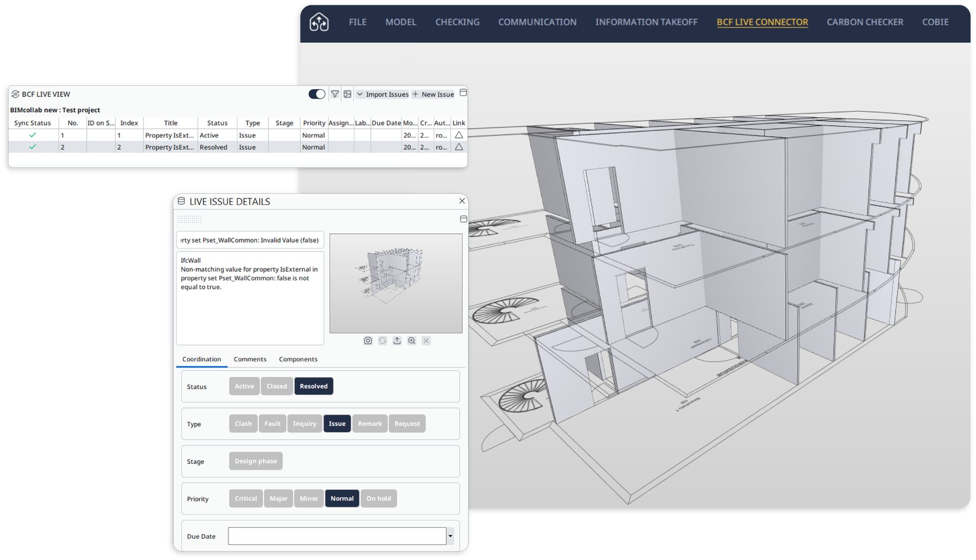Click the image icon in BCF Live View toolbar

pyautogui.click(x=348, y=94)
